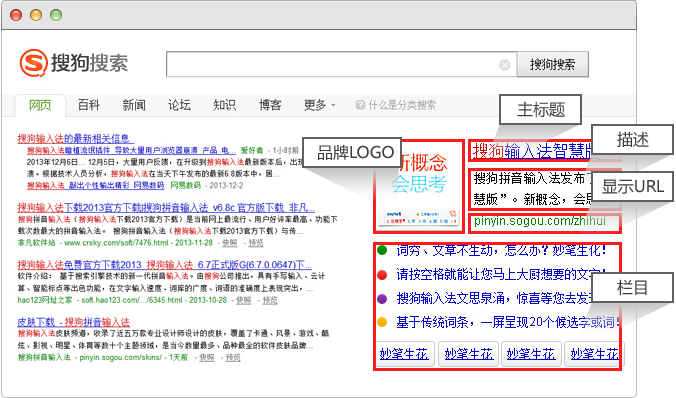Screen dimensions: 676x398
Task: Switch to the 百科 tab
Action: coord(88,105)
